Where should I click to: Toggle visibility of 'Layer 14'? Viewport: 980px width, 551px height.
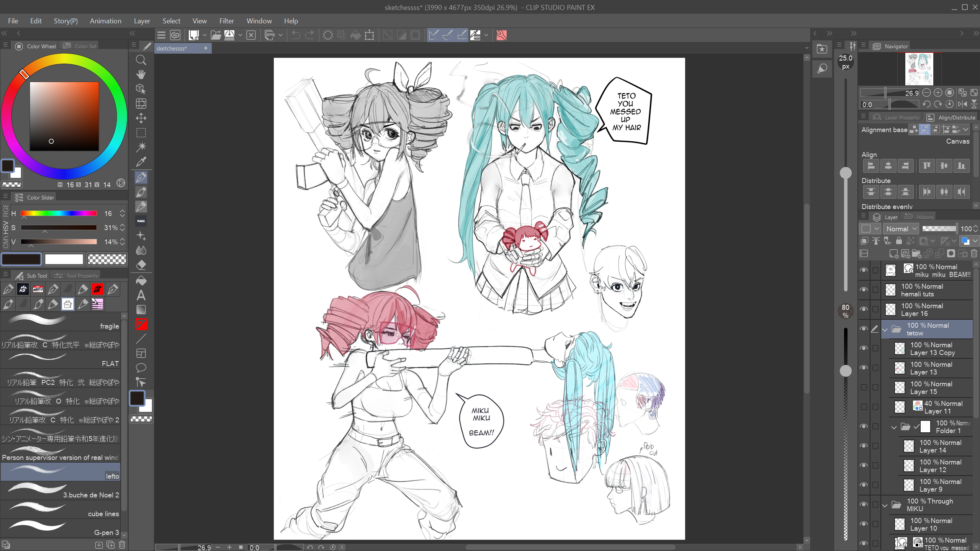[x=864, y=446]
